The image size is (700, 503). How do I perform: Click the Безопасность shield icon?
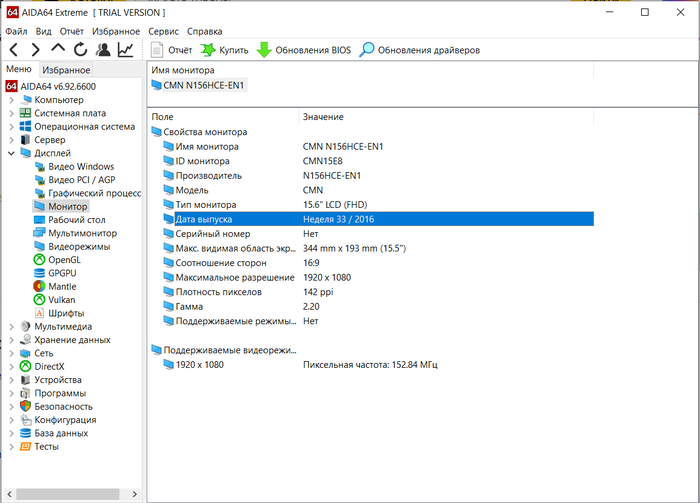coord(25,407)
